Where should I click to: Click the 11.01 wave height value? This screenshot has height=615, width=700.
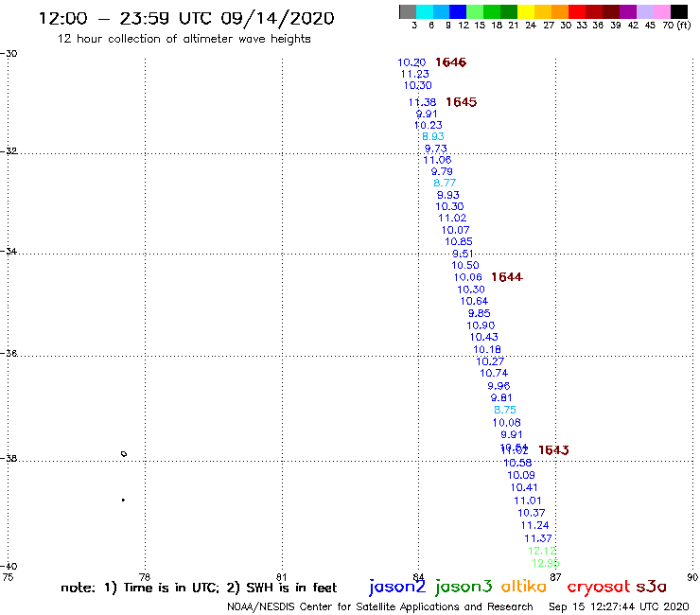coord(528,501)
